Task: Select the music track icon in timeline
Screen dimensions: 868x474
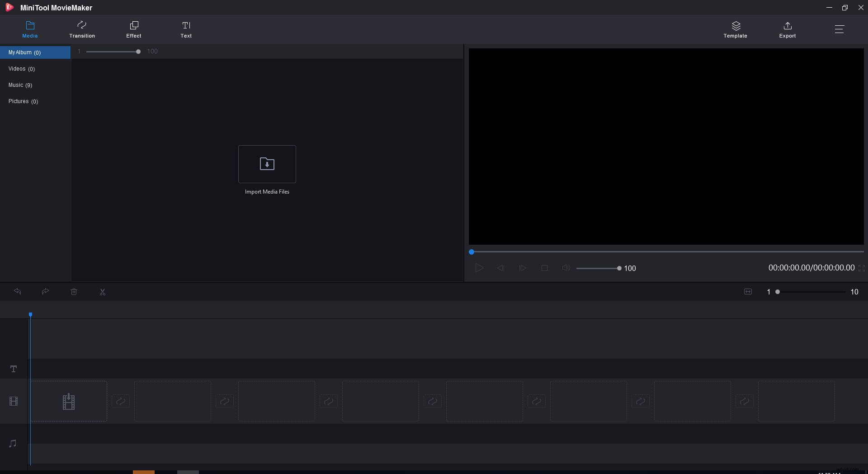Action: tap(13, 444)
